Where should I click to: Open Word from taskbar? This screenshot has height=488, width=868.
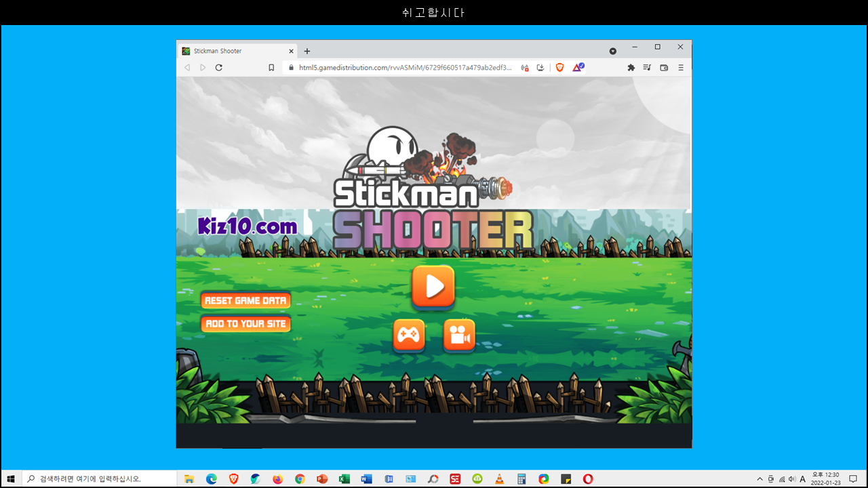click(x=366, y=479)
